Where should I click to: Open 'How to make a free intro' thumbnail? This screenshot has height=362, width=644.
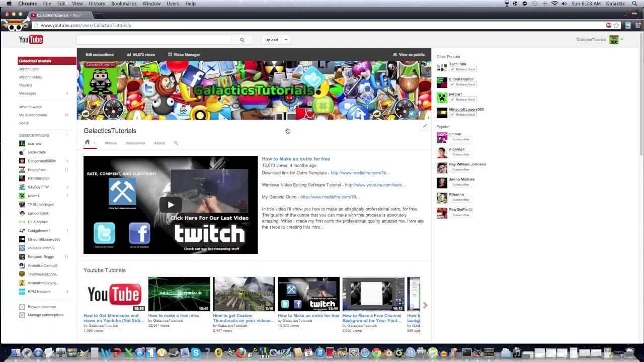pyautogui.click(x=179, y=294)
